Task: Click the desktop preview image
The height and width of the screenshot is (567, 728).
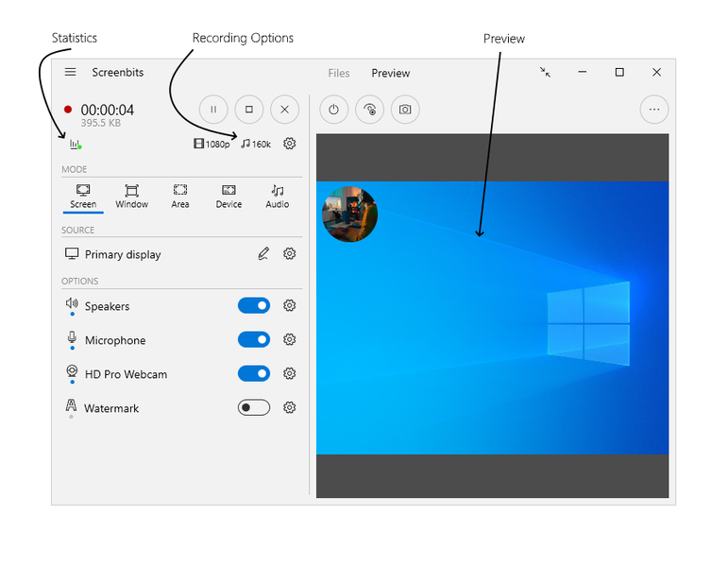Action: tap(493, 318)
